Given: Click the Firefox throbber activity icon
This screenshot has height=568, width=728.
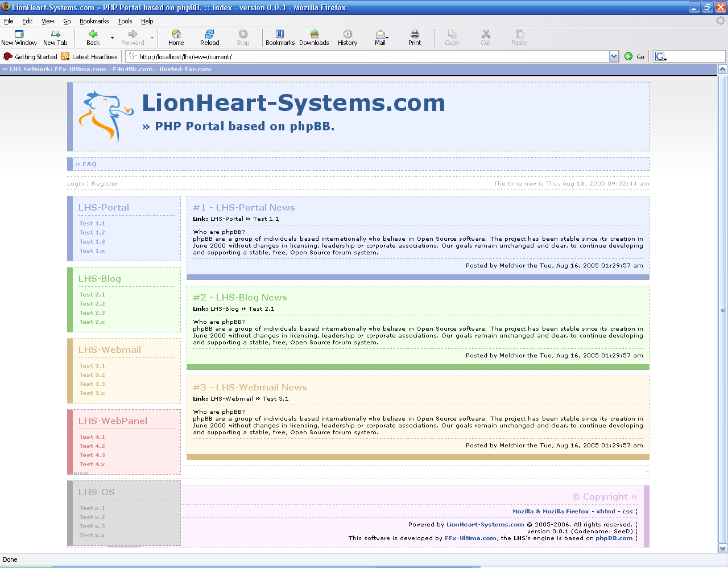Looking at the screenshot, I should (721, 20).
